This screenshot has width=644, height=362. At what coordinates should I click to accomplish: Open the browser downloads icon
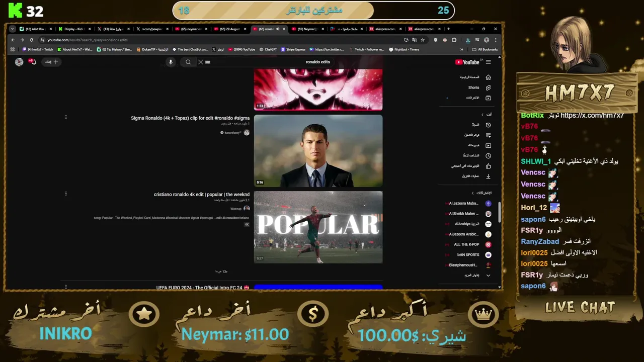[x=468, y=40]
